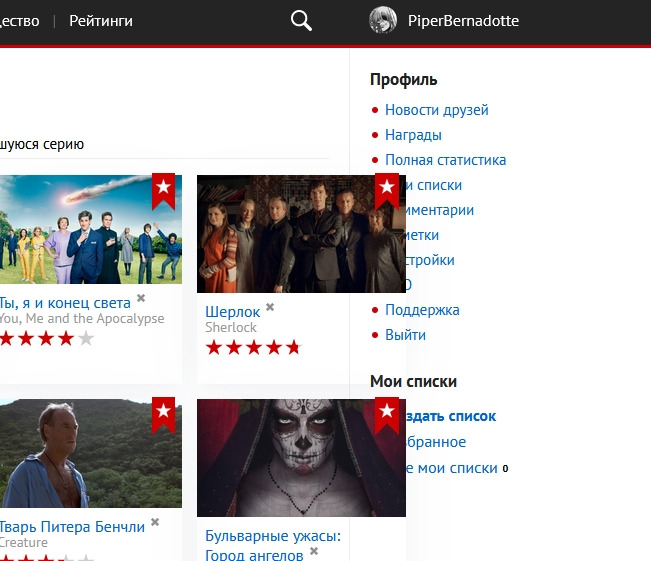Open the Бульварные ужасы skull-face poster

[301, 458]
